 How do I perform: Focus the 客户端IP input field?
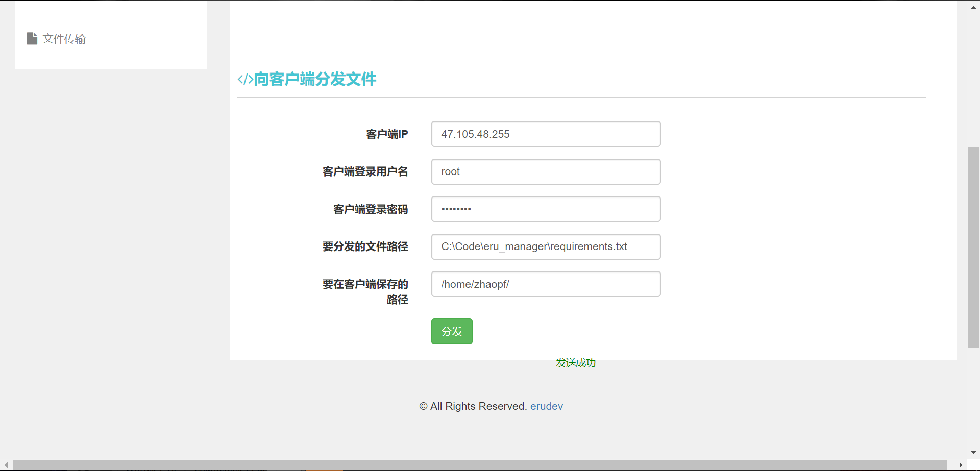[x=546, y=134]
